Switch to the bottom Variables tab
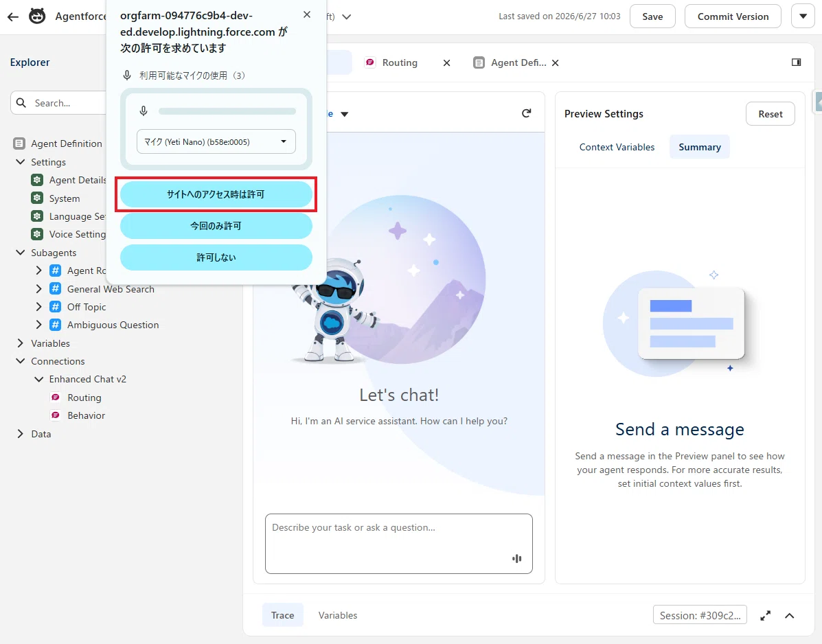Image resolution: width=822 pixels, height=644 pixels. click(x=338, y=615)
